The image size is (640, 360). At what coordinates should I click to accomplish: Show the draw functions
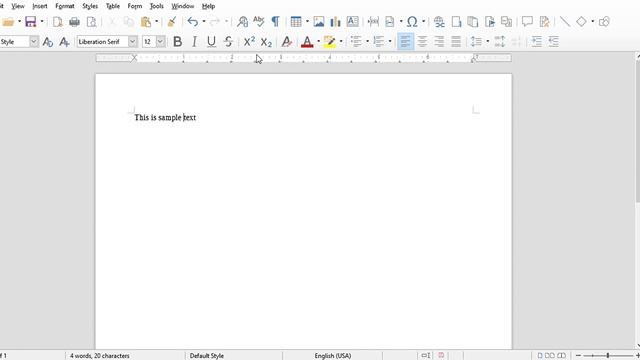point(604,22)
